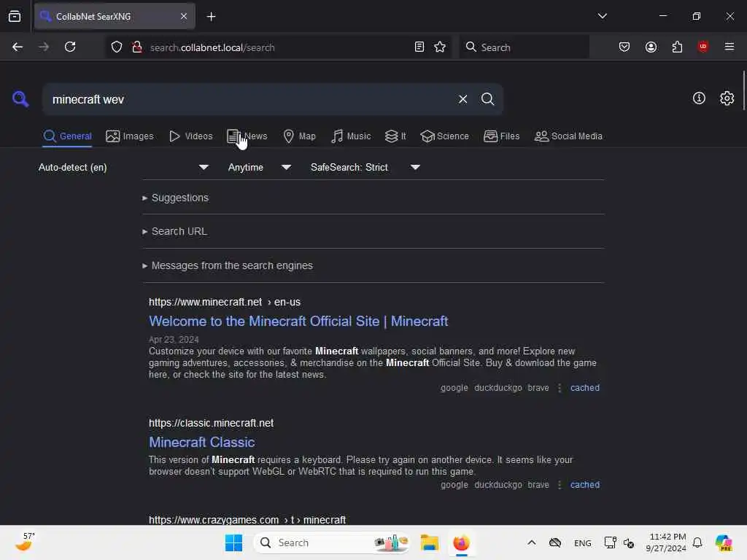Open Minecraft Classic result options dots

click(560, 485)
